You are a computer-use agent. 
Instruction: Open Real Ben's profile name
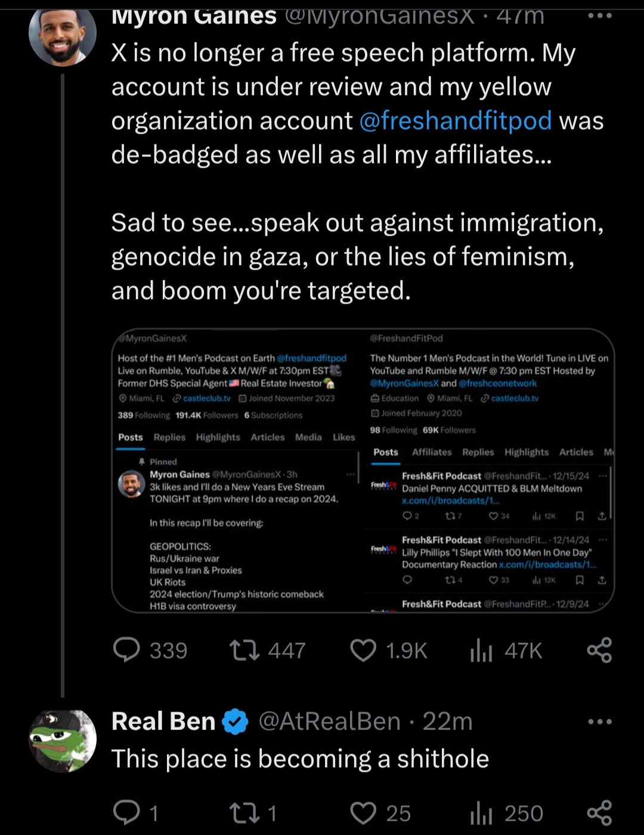[x=163, y=722]
